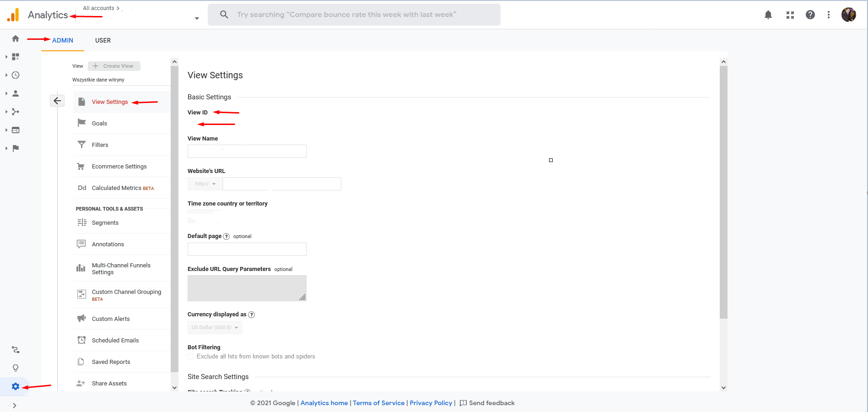Viewport: 868px width, 412px height.
Task: Click the Default page input field
Action: 247,249
